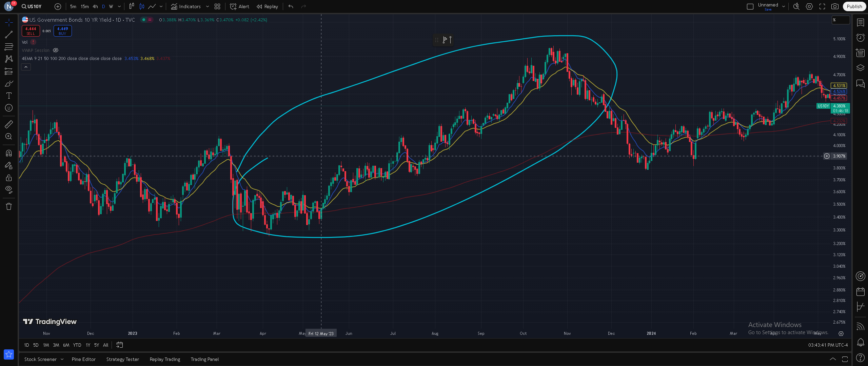
Task: Collapse the indicator legend chevron
Action: [26, 67]
